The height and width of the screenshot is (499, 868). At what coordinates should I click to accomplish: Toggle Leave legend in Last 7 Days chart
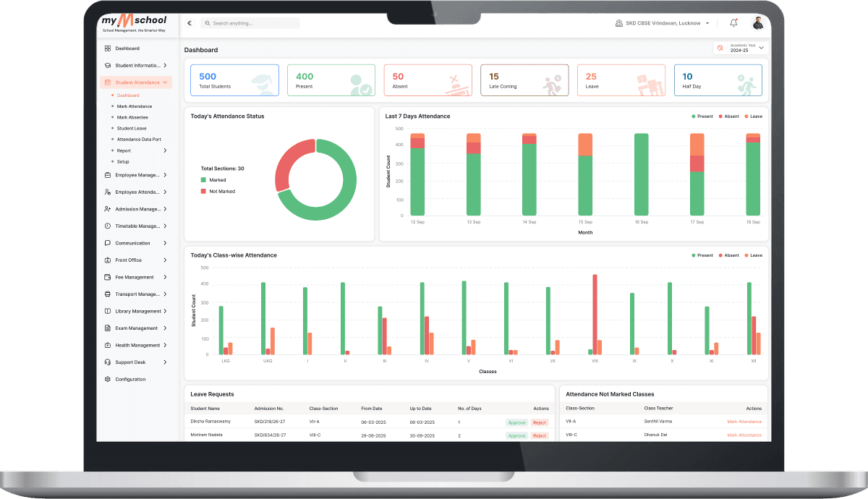click(x=753, y=116)
